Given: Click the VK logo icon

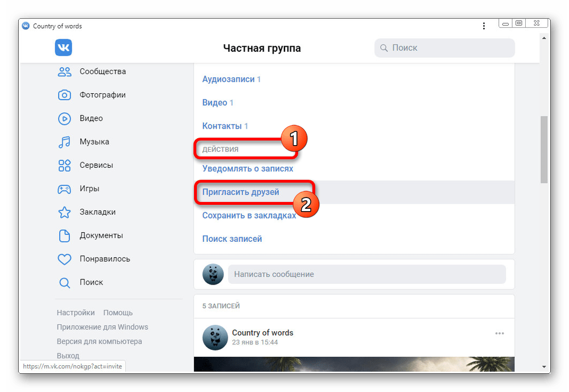Looking at the screenshot, I should tap(63, 48).
